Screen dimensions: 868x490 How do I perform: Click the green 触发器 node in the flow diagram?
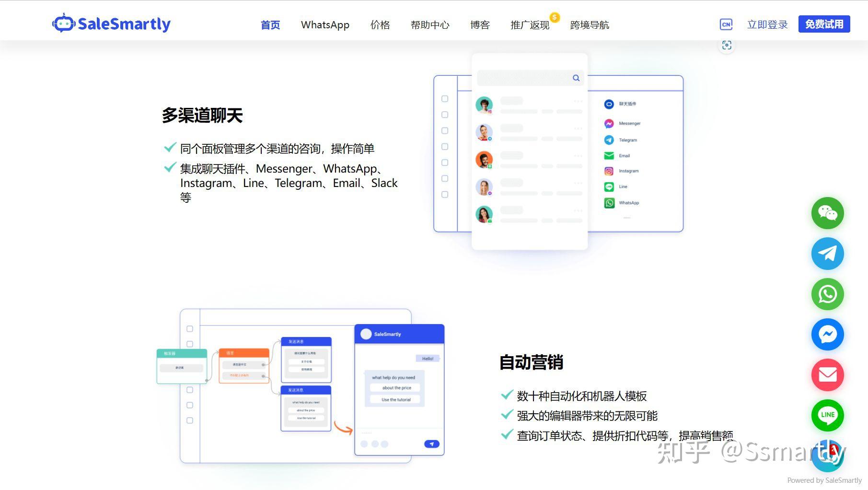click(182, 367)
